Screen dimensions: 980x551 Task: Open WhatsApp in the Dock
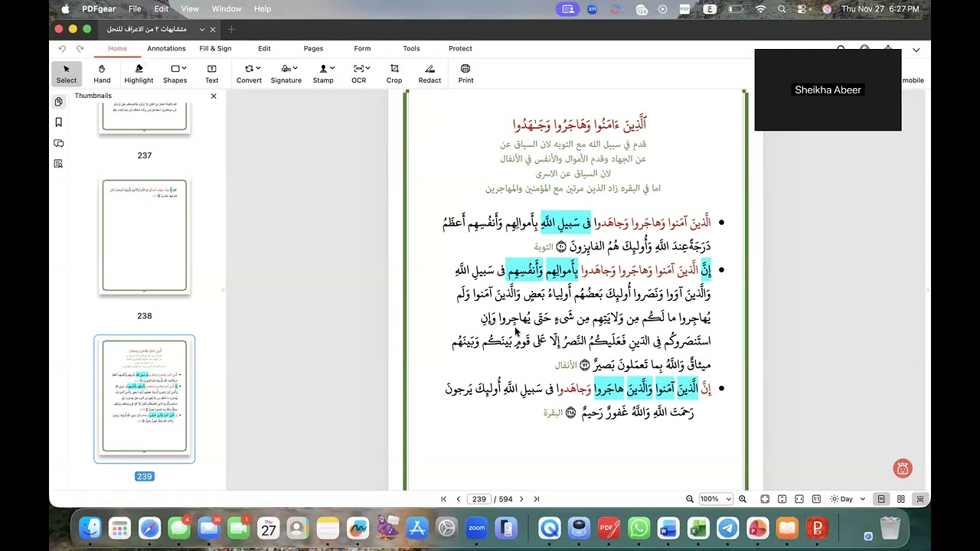[x=639, y=528]
